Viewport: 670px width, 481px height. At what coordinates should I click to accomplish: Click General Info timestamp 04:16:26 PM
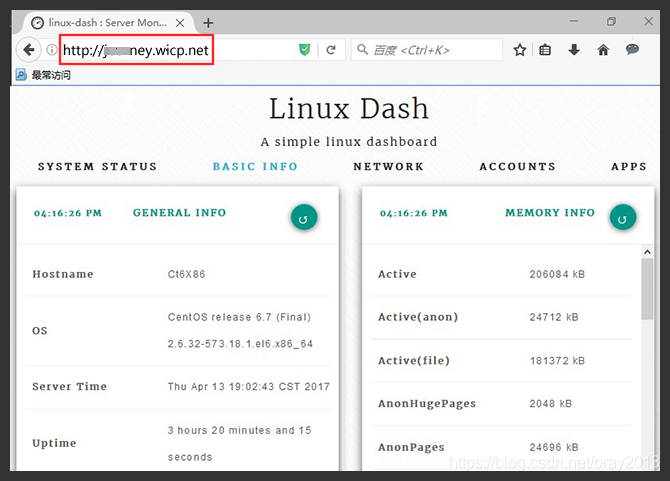[68, 213]
